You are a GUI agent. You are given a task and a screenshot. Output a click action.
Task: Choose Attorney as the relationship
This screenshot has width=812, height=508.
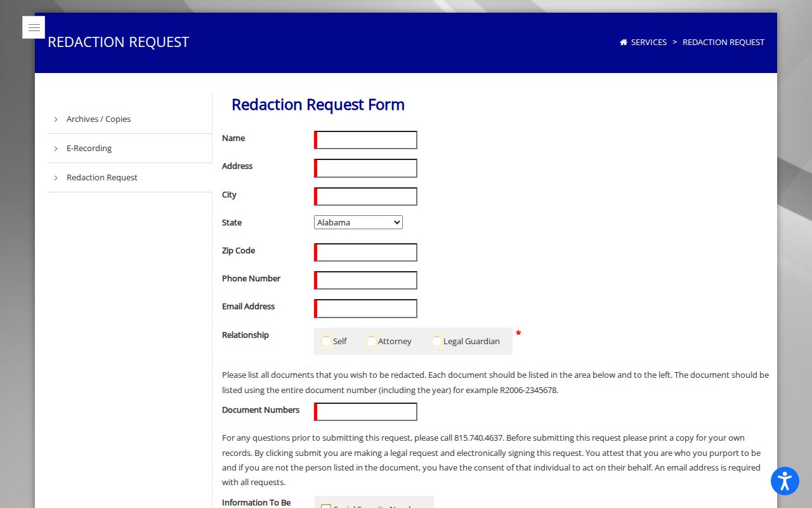(371, 341)
